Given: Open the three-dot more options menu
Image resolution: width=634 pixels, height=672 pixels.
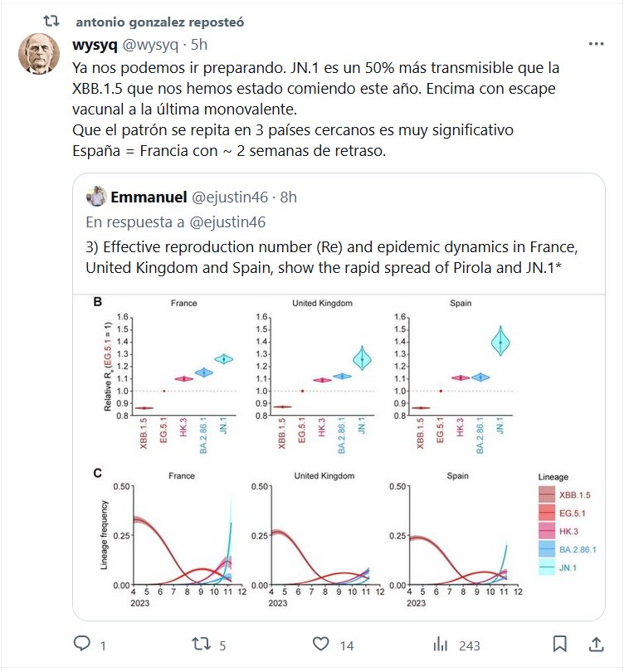Looking at the screenshot, I should tap(596, 43).
